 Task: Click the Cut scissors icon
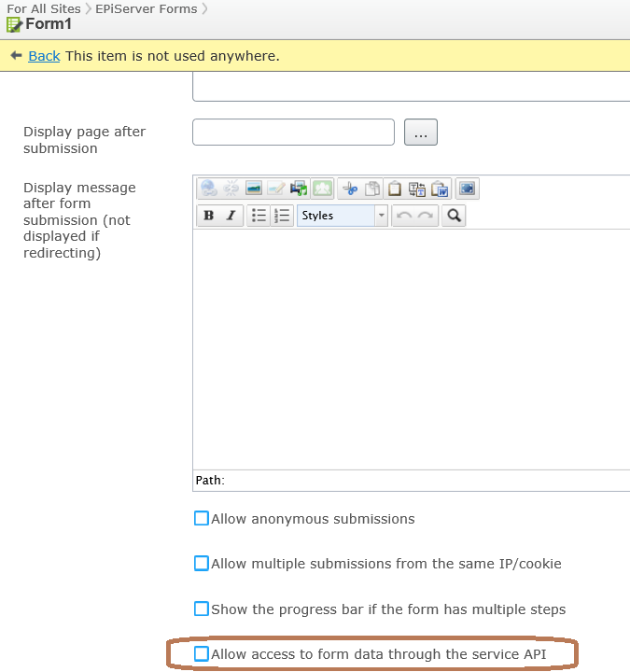pos(350,189)
